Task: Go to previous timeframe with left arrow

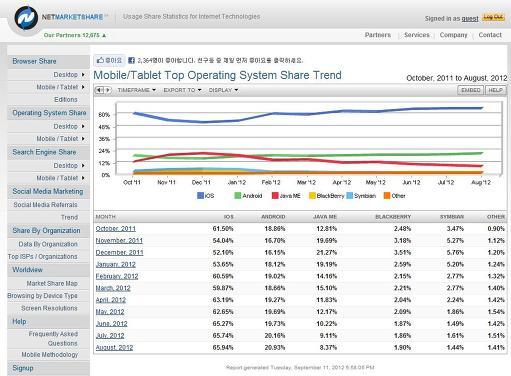Action: tap(99, 90)
